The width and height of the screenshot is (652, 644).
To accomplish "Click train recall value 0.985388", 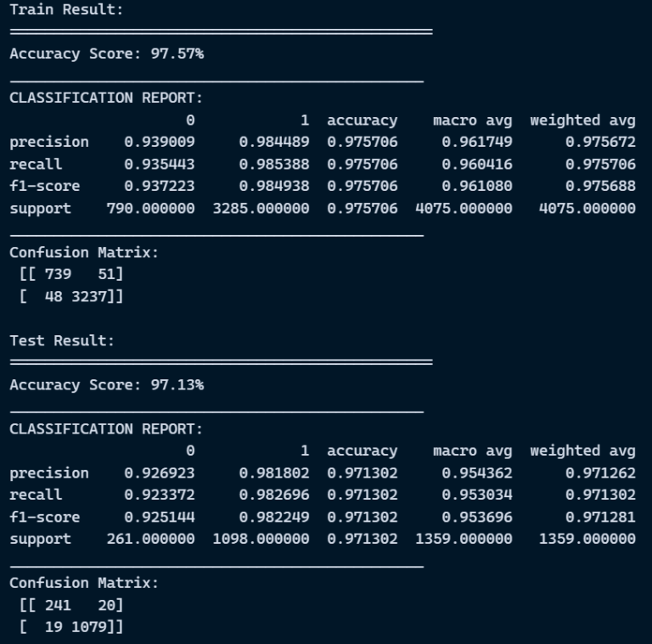I will click(x=274, y=164).
